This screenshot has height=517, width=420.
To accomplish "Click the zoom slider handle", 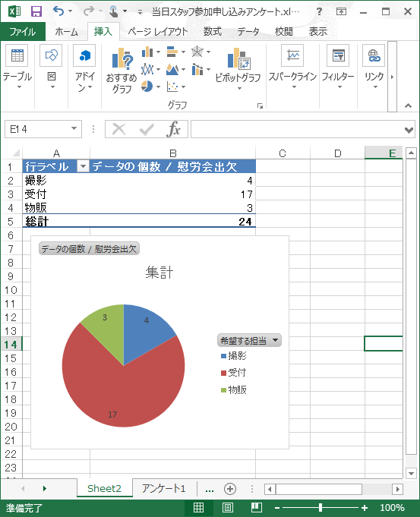I will (x=321, y=507).
